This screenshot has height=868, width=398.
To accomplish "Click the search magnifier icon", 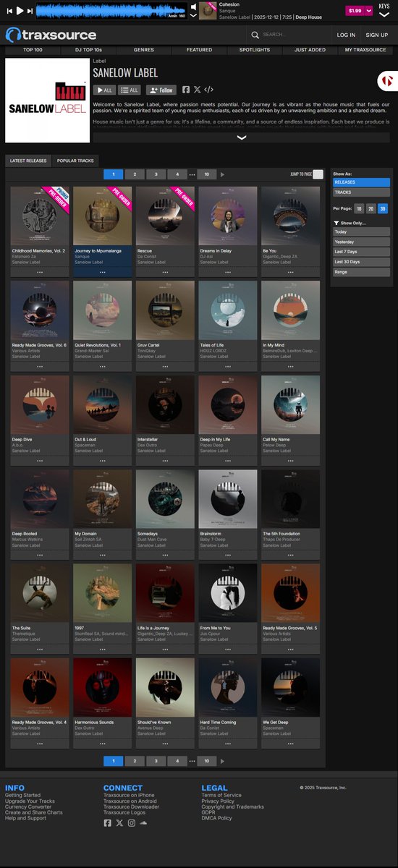I will point(255,34).
